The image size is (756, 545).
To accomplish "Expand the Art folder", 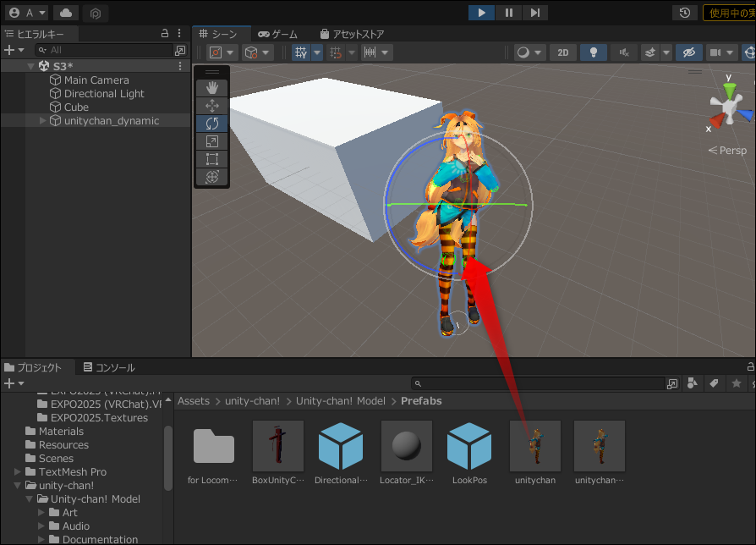I will [x=41, y=512].
